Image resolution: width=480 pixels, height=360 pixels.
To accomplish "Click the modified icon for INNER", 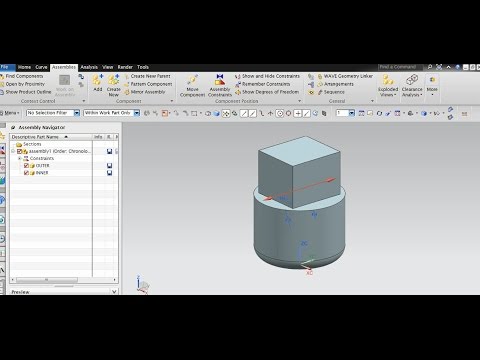I will (109, 173).
